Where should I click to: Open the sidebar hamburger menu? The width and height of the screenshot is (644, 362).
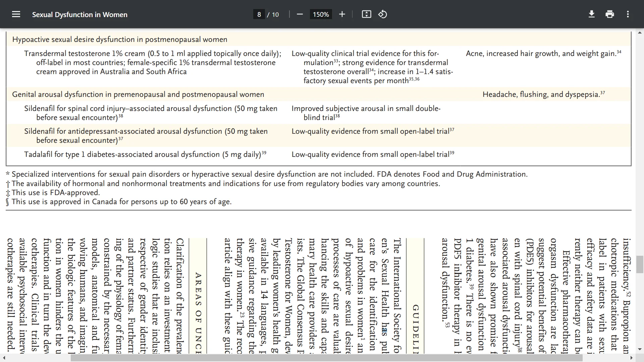(x=16, y=14)
